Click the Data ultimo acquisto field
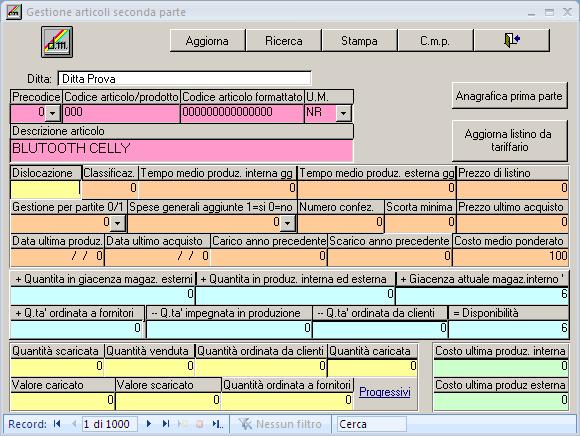This screenshot has width=580, height=436. point(157,257)
